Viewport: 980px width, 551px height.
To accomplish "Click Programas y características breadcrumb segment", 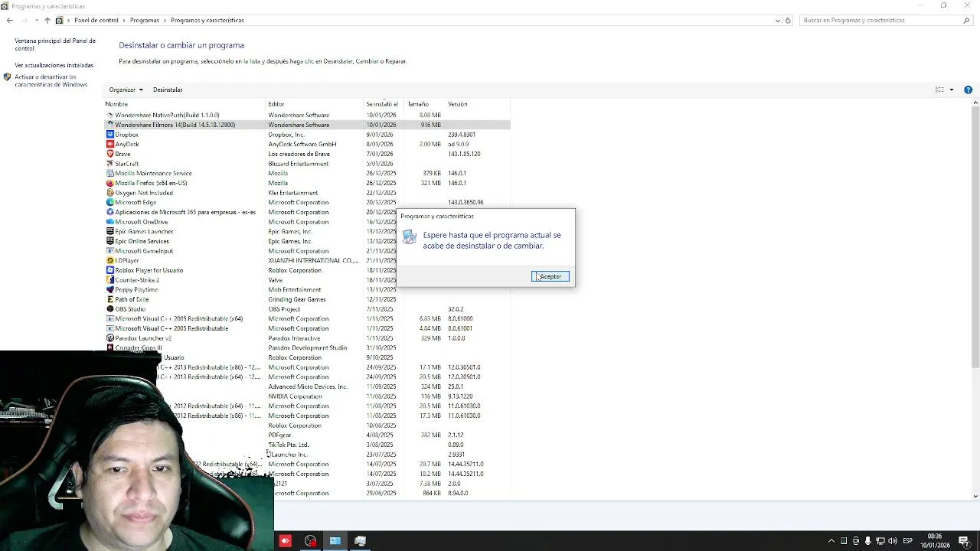I will tap(207, 21).
